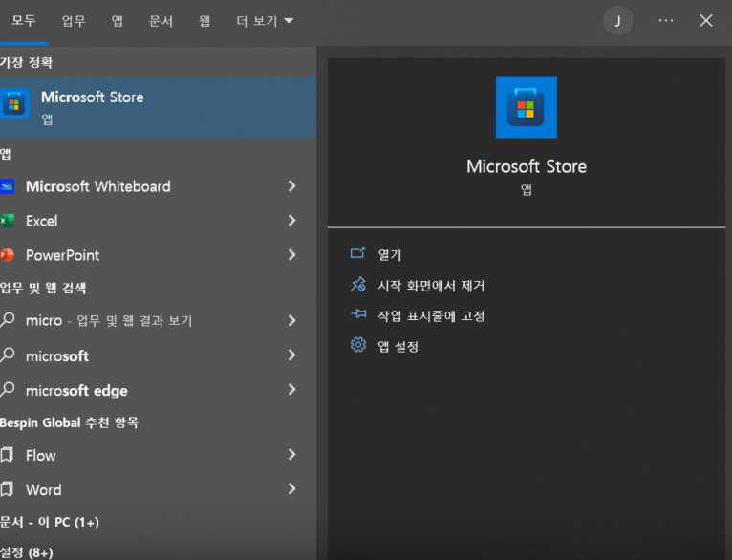Screen dimensions: 732x560
Task: Click the PowerPoint app icon
Action: [7, 255]
